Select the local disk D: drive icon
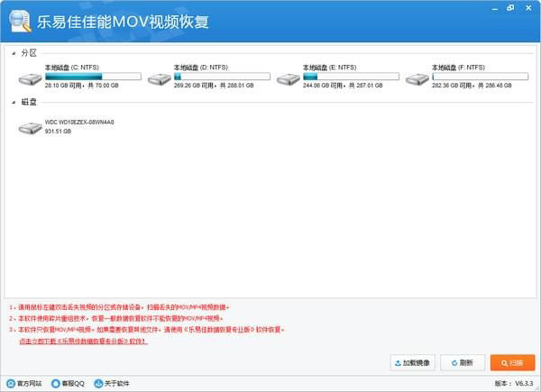Image resolution: width=541 pixels, height=392 pixels. 159,79
